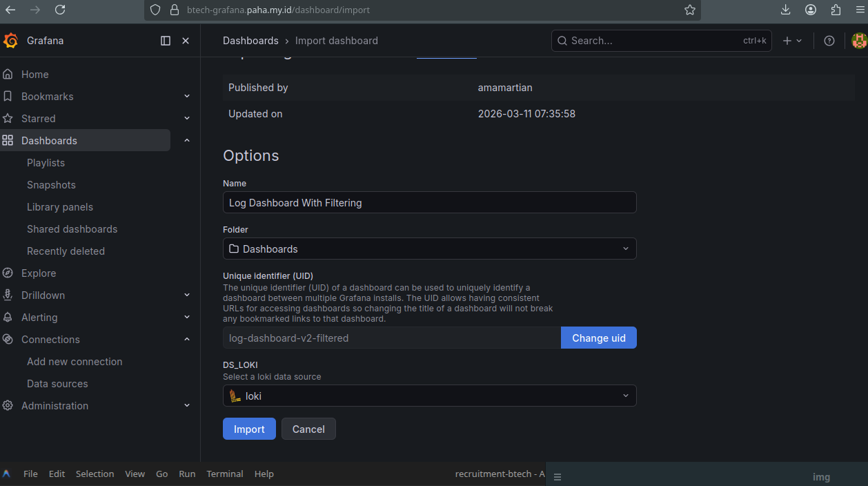Open browser extensions puzzle icon

(836, 10)
